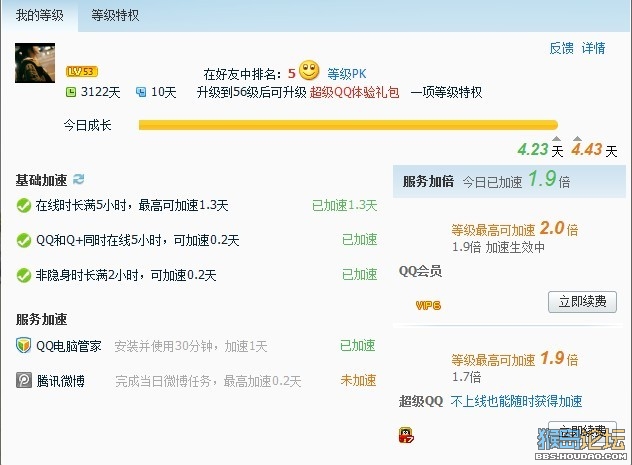632x465 pixels.
Task: Click the 3122天 online days value
Action: click(100, 92)
